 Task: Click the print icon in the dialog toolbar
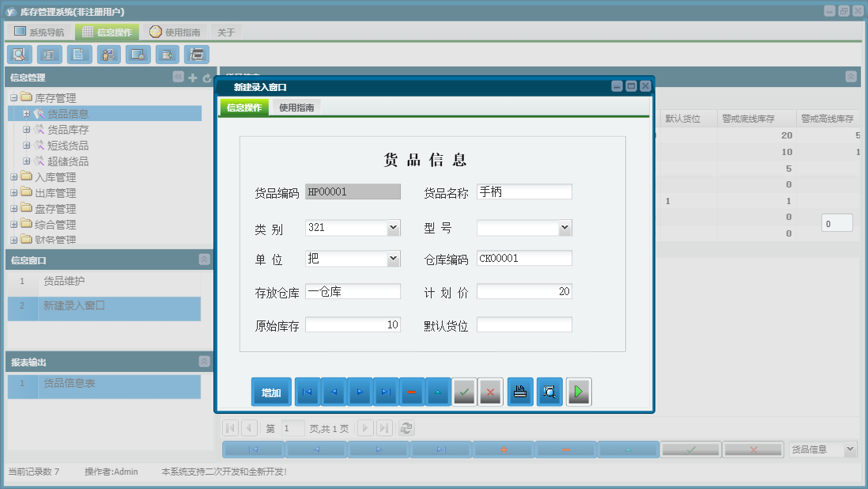[x=520, y=392]
